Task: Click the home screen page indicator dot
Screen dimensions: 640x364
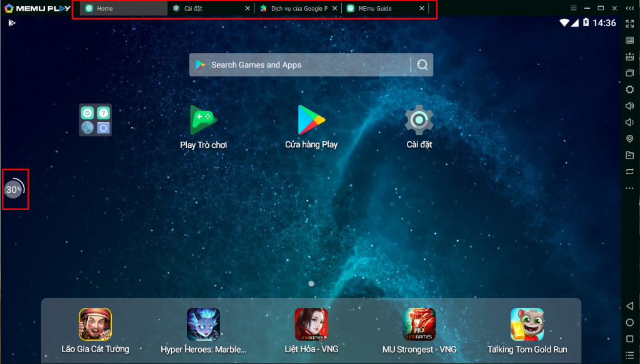Action: click(311, 283)
